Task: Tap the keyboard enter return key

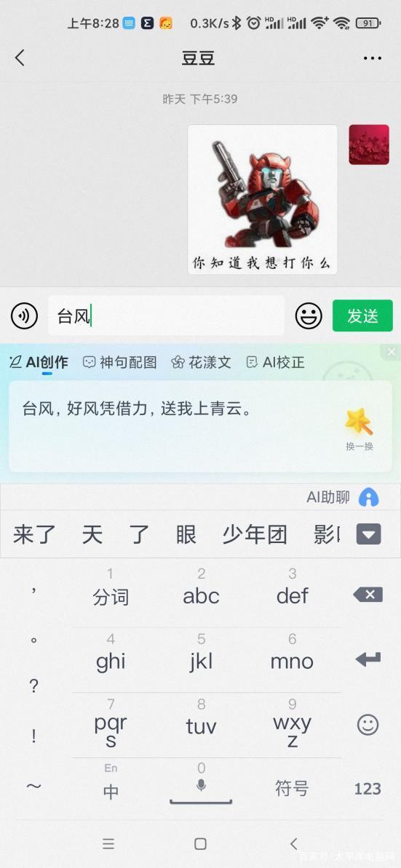Action: click(368, 659)
